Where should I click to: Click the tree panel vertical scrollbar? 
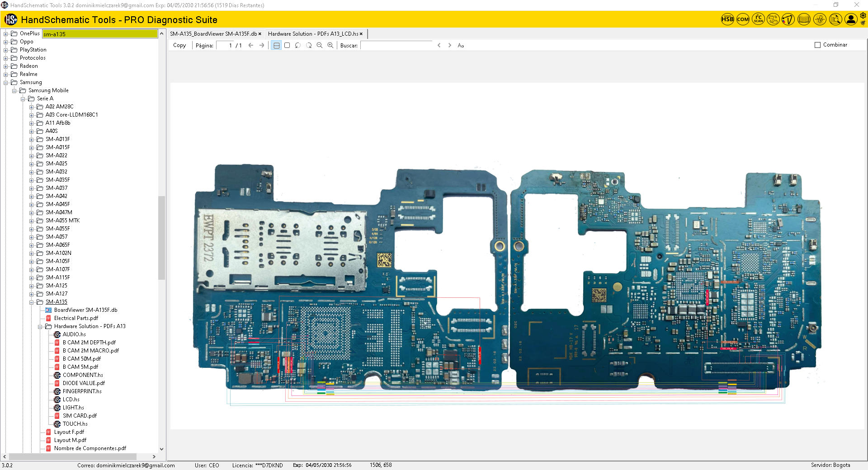[x=161, y=238]
